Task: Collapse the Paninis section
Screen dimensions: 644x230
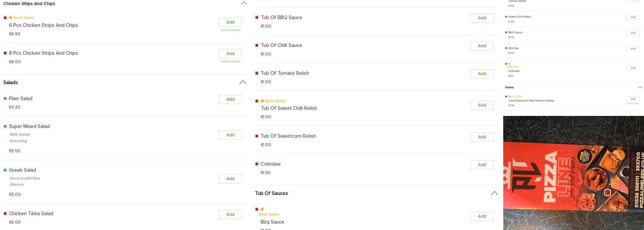Action: point(639,87)
